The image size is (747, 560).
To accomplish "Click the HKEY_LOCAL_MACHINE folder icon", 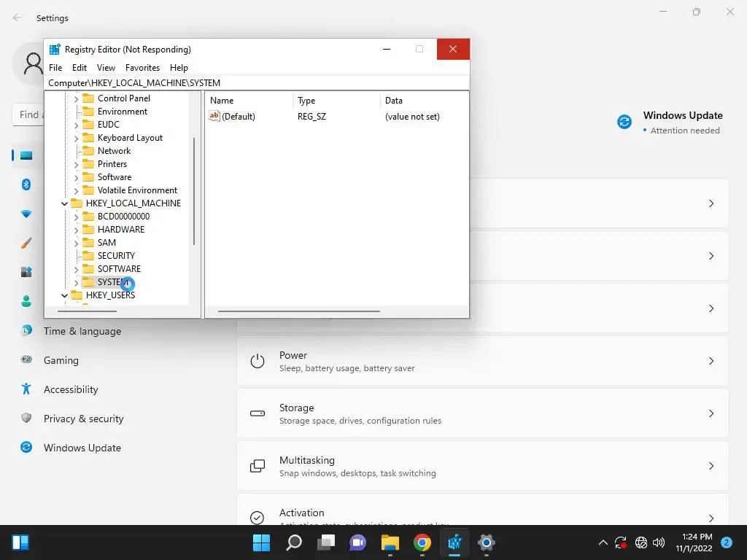I will 76,203.
